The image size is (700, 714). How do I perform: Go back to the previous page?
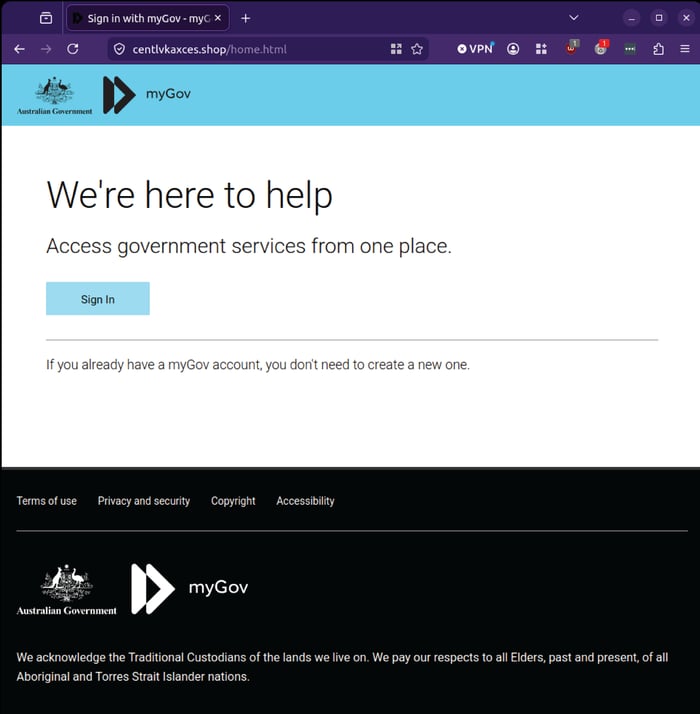[20, 49]
